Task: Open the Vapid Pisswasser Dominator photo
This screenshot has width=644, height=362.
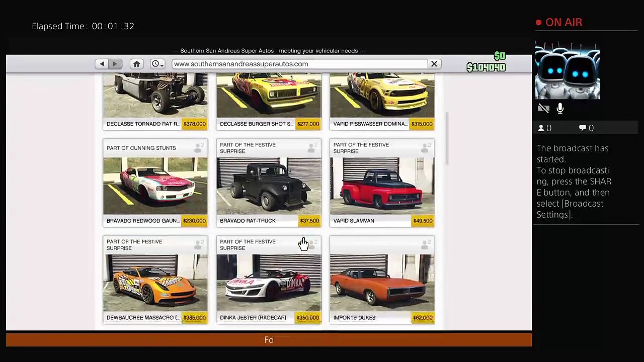Action: [x=382, y=96]
